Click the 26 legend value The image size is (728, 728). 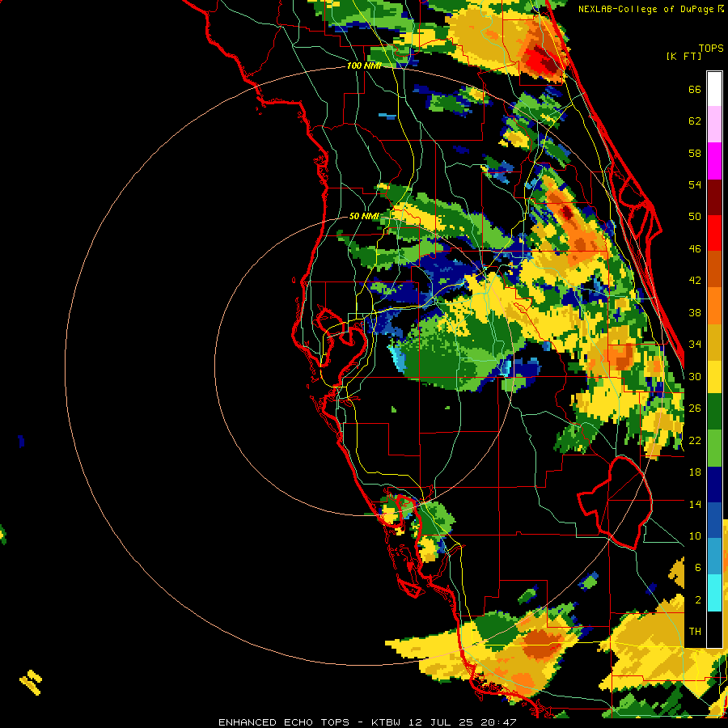[695, 408]
